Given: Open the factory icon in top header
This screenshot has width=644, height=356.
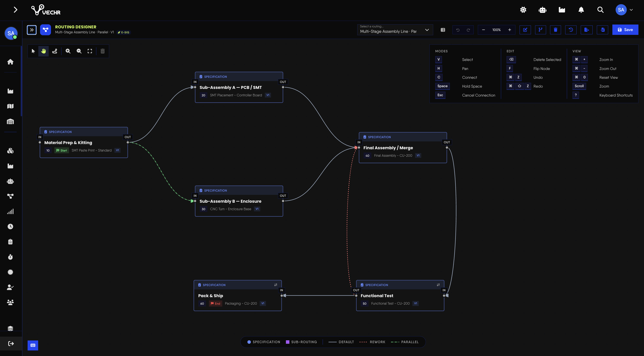Looking at the screenshot, I should pyautogui.click(x=562, y=10).
